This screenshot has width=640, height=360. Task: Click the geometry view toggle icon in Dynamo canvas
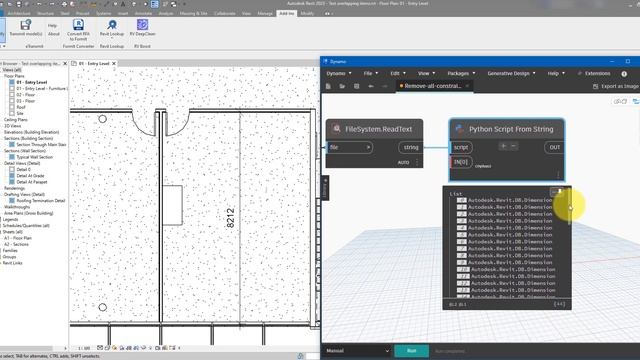[620, 101]
